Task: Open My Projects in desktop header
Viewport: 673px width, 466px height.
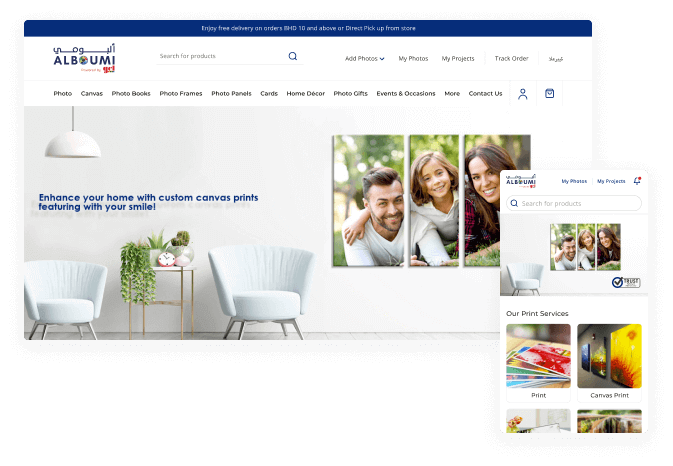Action: [458, 58]
